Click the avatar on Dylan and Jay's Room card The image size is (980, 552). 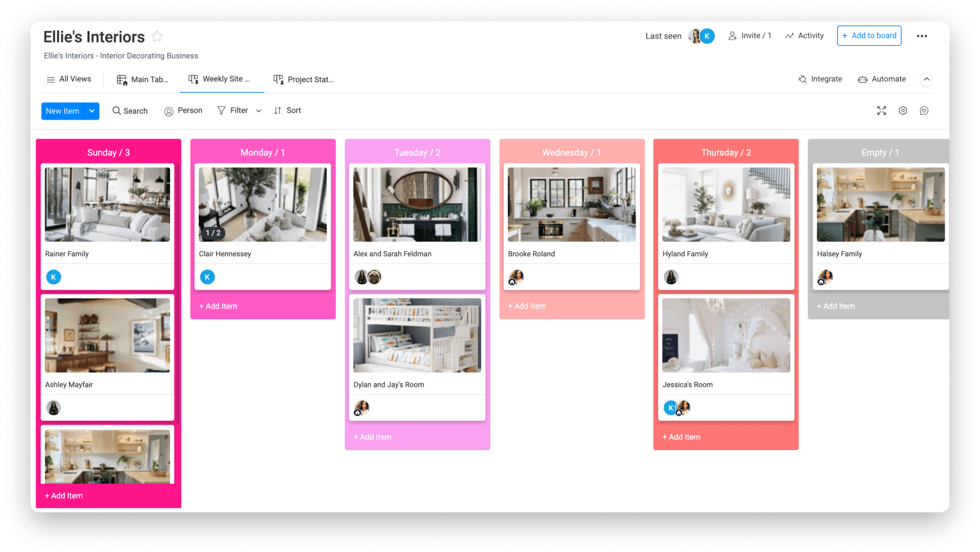click(362, 408)
